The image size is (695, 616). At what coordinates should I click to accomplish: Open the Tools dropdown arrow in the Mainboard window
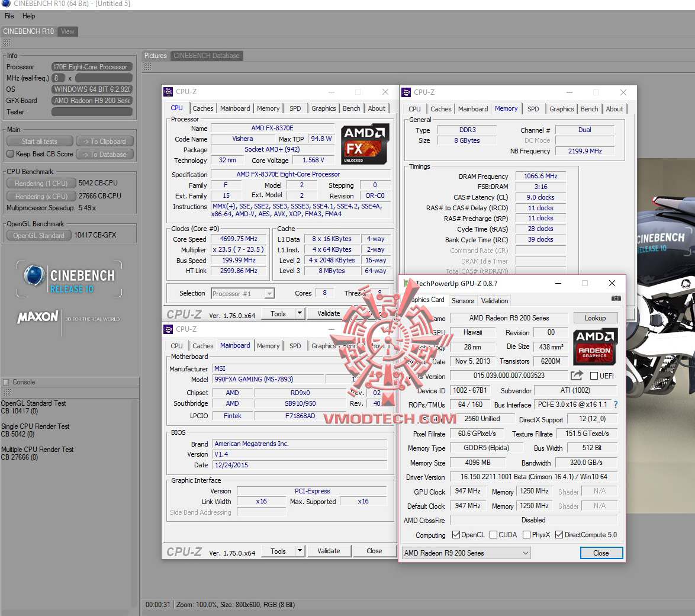click(300, 551)
